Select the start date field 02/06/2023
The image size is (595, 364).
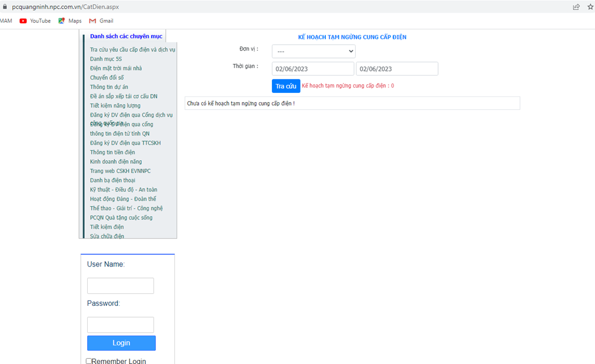coord(313,69)
